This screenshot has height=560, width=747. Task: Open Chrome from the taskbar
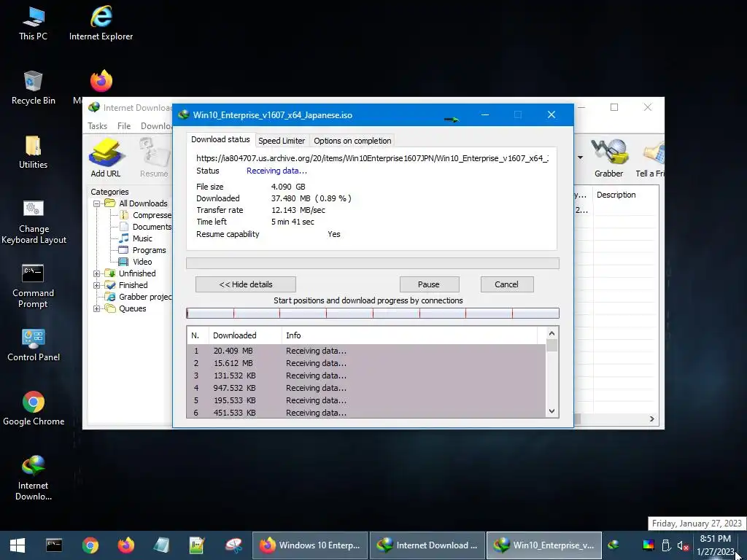[x=90, y=545]
